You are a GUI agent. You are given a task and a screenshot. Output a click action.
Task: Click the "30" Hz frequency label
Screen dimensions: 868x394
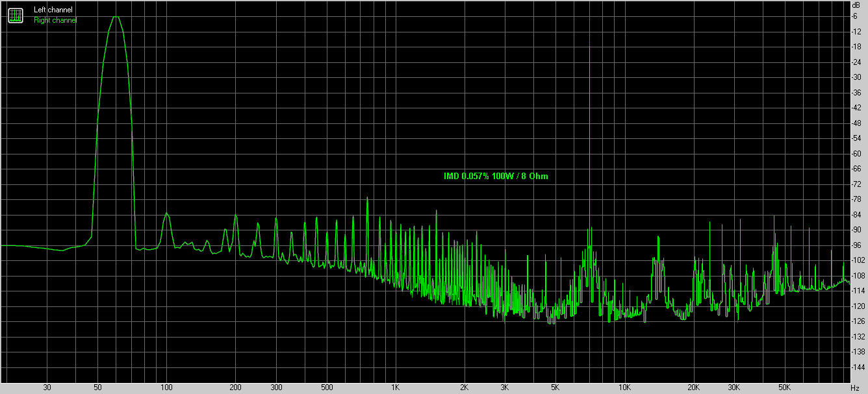click(47, 388)
